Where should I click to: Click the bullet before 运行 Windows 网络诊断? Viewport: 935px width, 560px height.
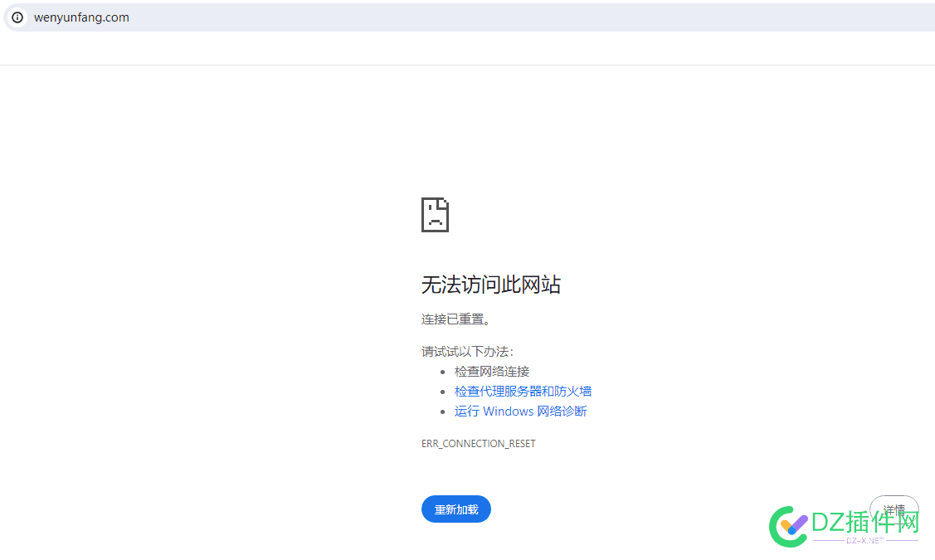[444, 412]
